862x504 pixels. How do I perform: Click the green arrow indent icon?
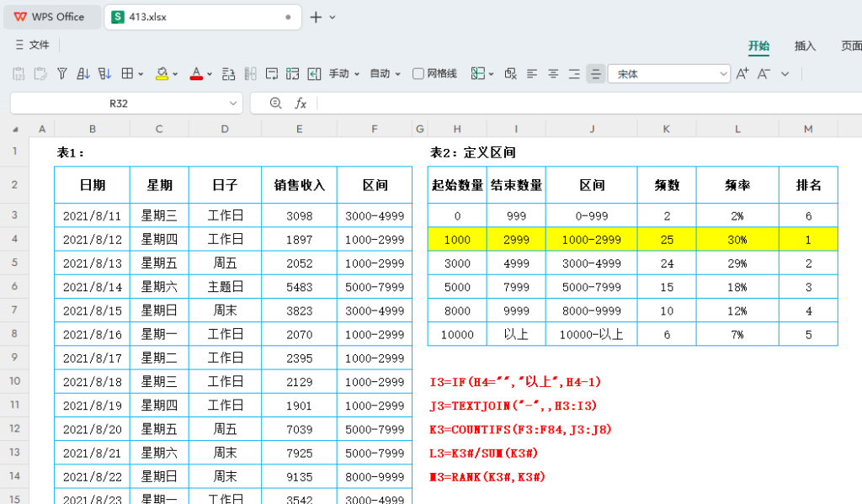pyautogui.click(x=314, y=74)
